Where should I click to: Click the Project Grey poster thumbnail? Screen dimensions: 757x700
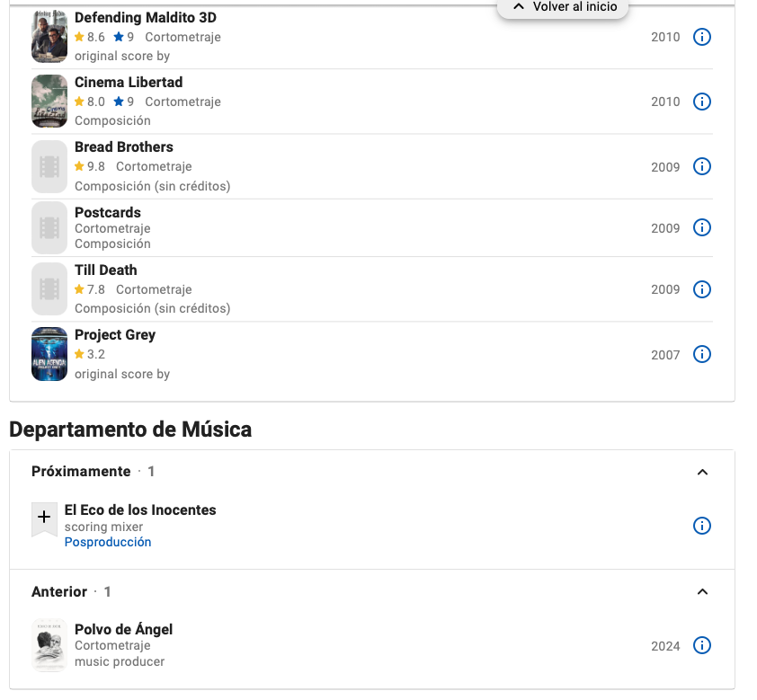point(49,354)
